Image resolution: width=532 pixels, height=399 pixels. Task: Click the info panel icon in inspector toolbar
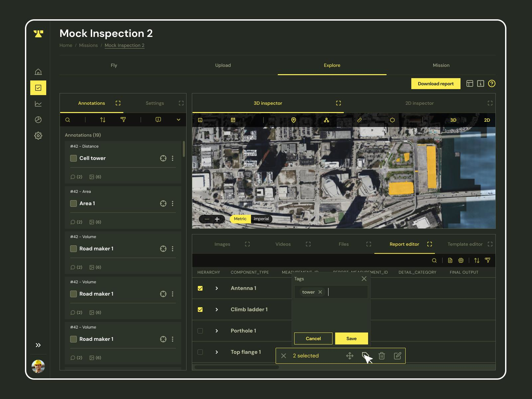point(200,120)
